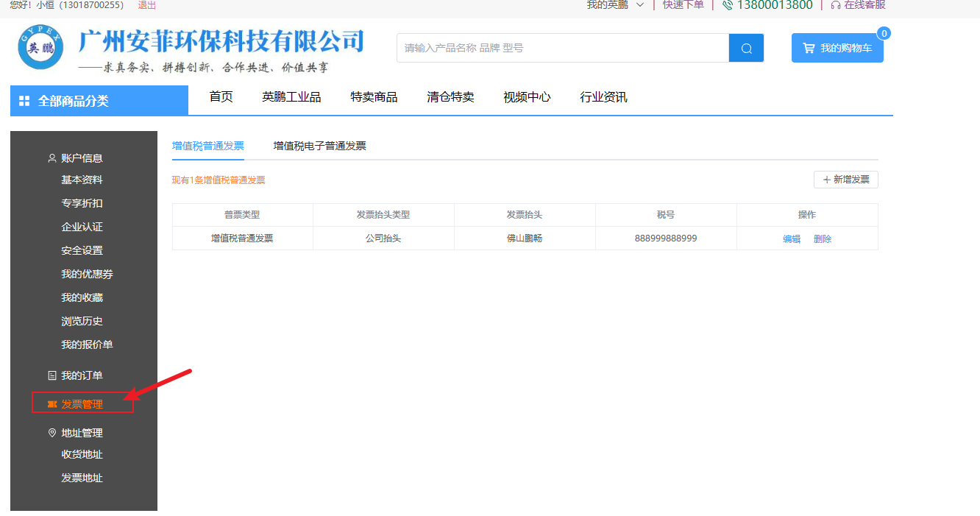Open 浏览历史 in the sidebar
This screenshot has width=980, height=516.
point(82,321)
